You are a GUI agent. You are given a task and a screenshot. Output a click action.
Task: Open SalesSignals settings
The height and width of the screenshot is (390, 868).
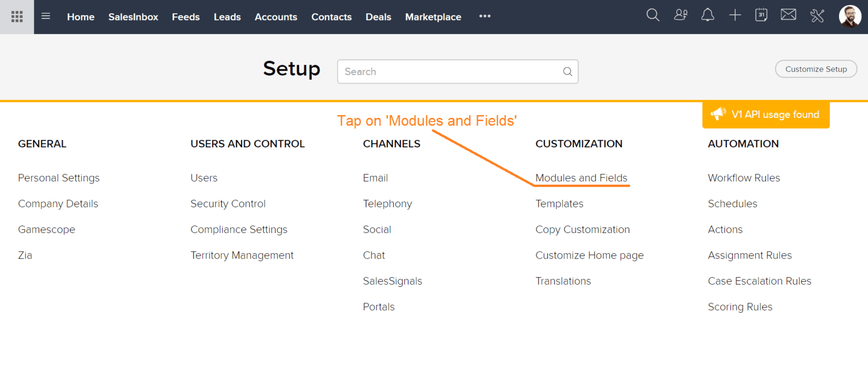point(393,281)
